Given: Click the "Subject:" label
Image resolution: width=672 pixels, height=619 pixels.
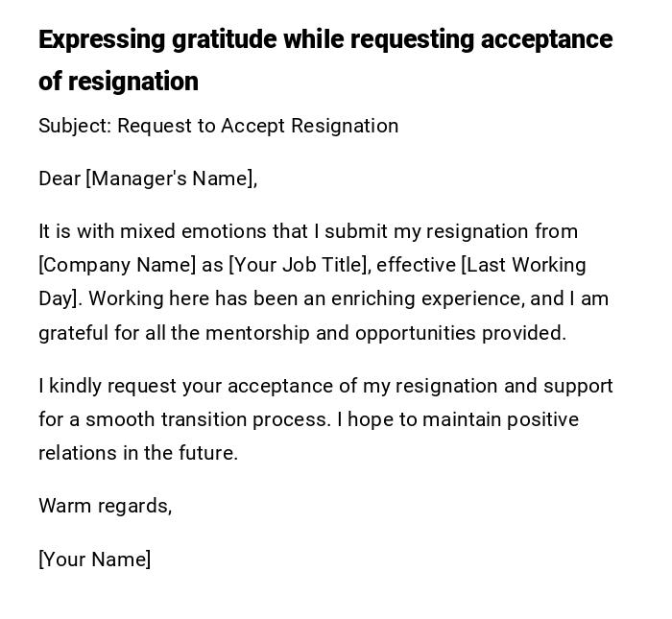Looking at the screenshot, I should [x=75, y=126].
